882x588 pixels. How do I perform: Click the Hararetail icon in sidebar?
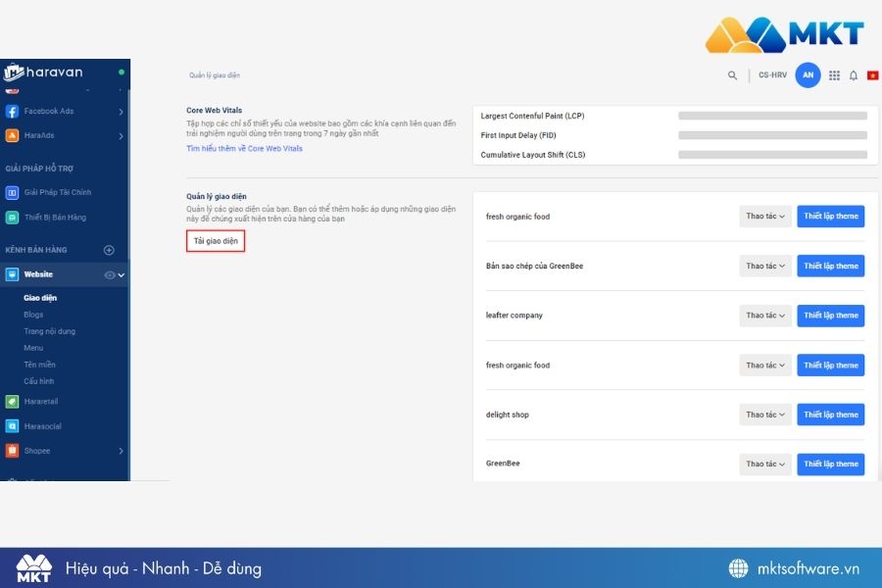click(x=12, y=401)
